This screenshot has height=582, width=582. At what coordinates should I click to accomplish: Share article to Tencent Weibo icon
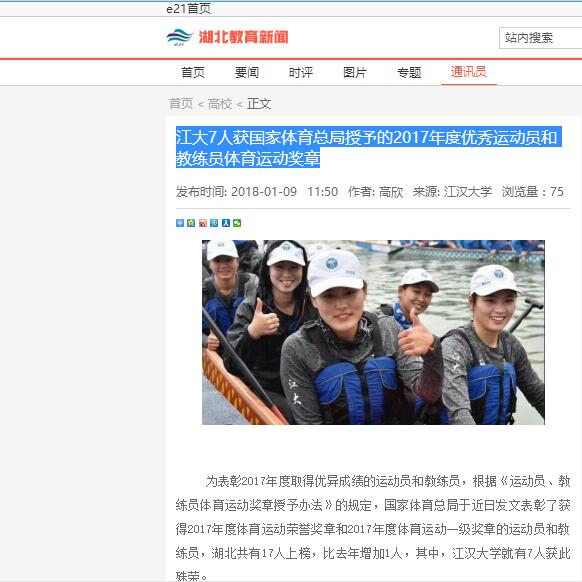tap(214, 223)
